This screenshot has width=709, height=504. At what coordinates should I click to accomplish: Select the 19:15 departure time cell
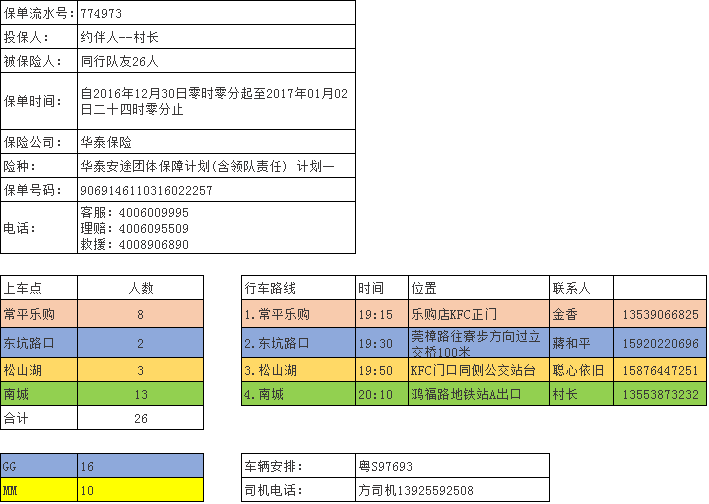pyautogui.click(x=382, y=314)
